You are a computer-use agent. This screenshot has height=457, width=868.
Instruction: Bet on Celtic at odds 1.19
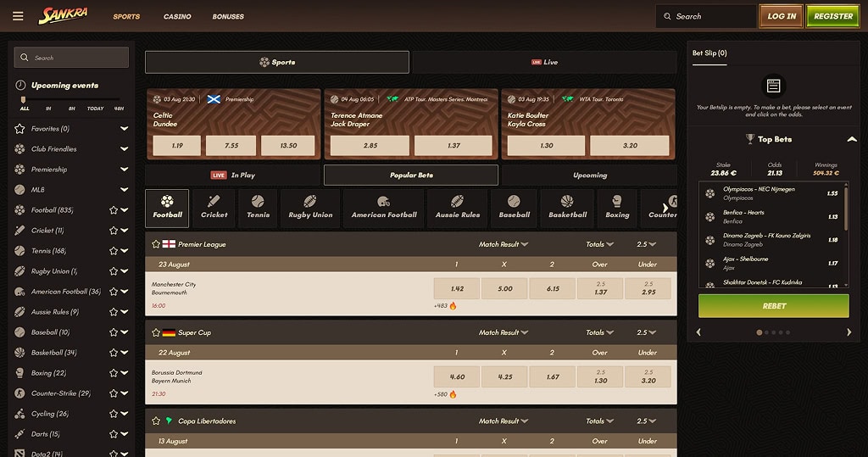click(177, 146)
